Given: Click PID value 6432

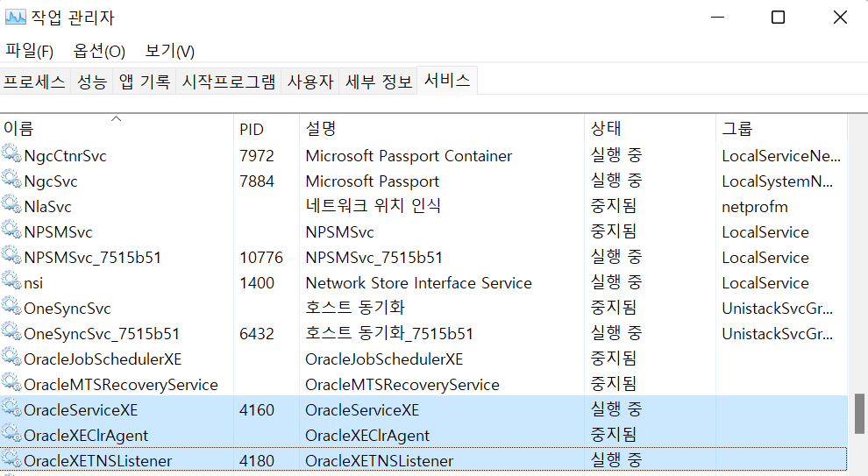Looking at the screenshot, I should [x=257, y=334].
